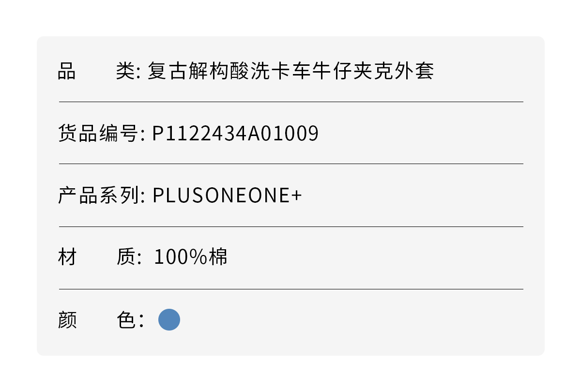
Task: Click divider line below the PLUSONEONE+ row
Action: (291, 226)
